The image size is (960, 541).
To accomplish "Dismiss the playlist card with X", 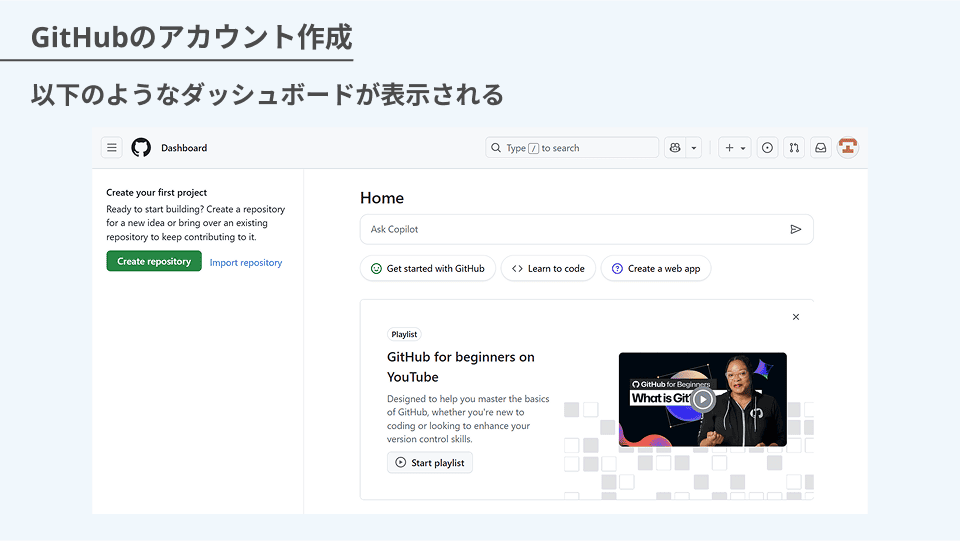I will click(x=796, y=317).
